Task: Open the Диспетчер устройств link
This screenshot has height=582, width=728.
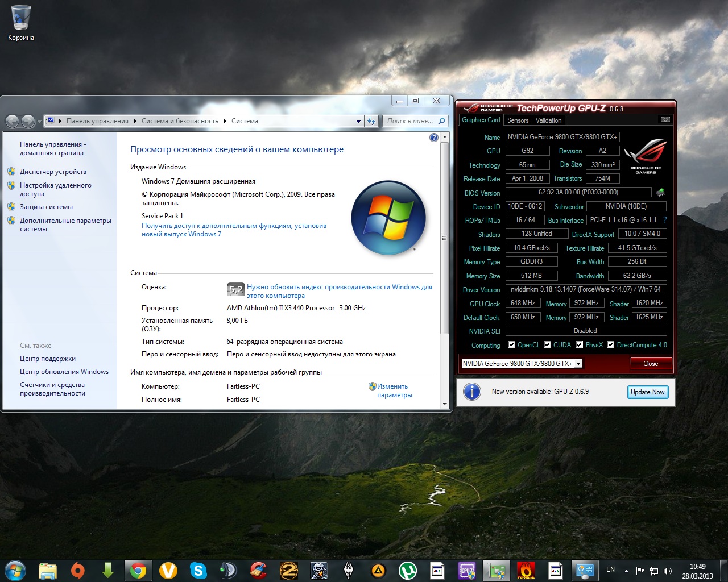Action: (x=53, y=172)
